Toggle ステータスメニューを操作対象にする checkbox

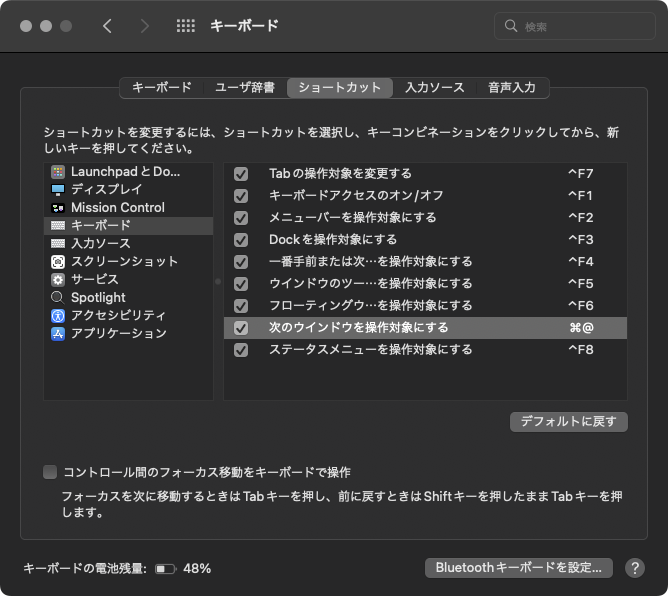click(x=241, y=350)
